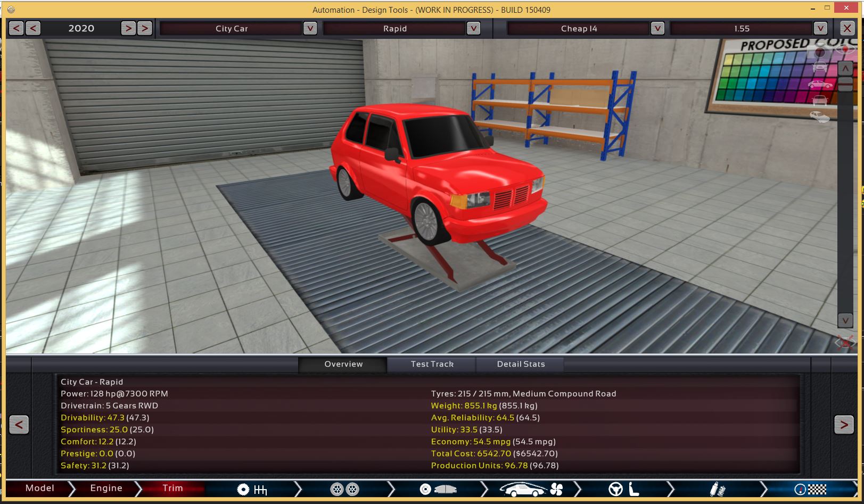This screenshot has height=504, width=864.
Task: Click the application icon in the title bar
Action: point(11,10)
